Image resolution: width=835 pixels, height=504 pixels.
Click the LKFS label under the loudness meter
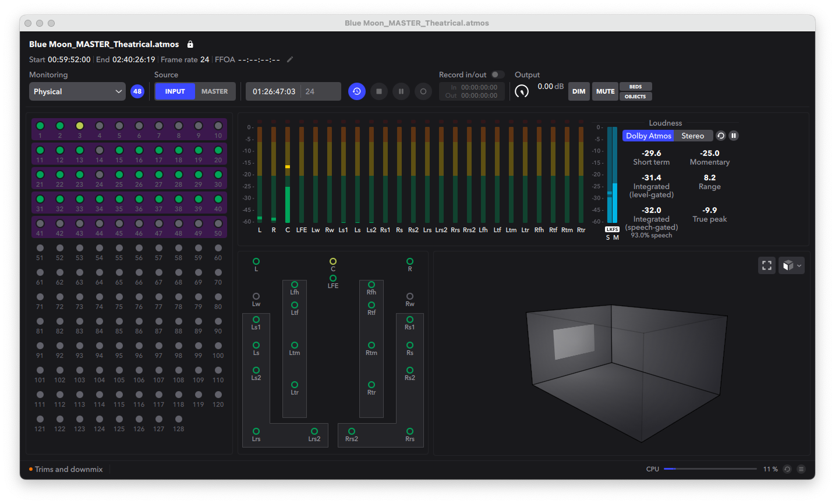612,229
